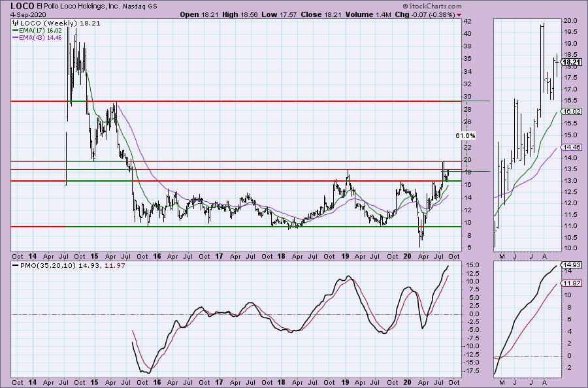Click the StockCharts.com watermark text

click(x=433, y=6)
